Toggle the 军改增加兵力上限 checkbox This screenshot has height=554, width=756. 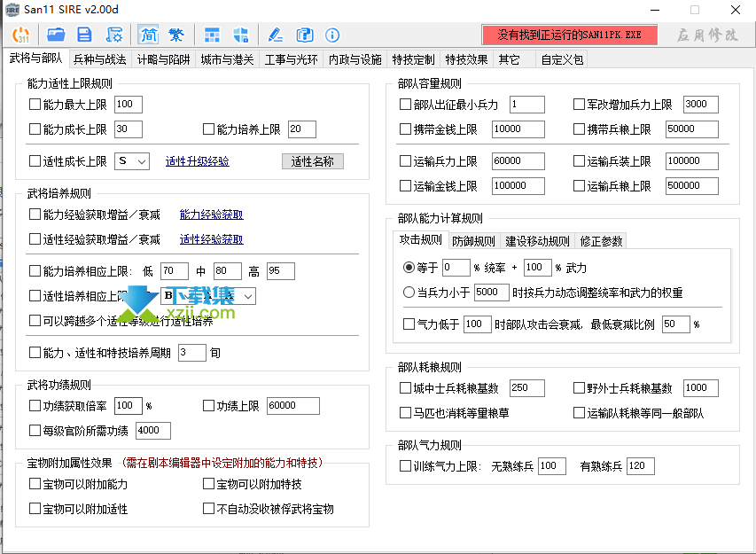(579, 104)
